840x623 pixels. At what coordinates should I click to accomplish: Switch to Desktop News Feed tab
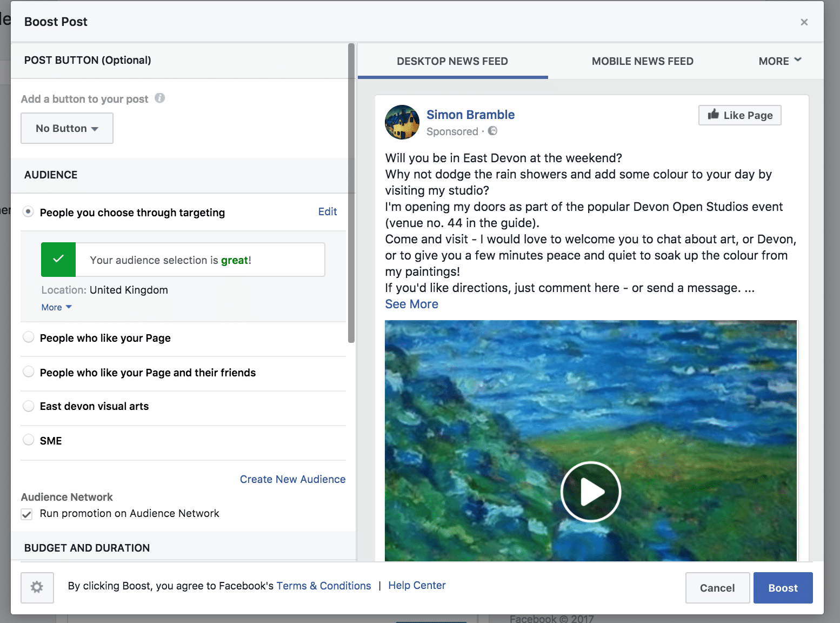click(452, 61)
